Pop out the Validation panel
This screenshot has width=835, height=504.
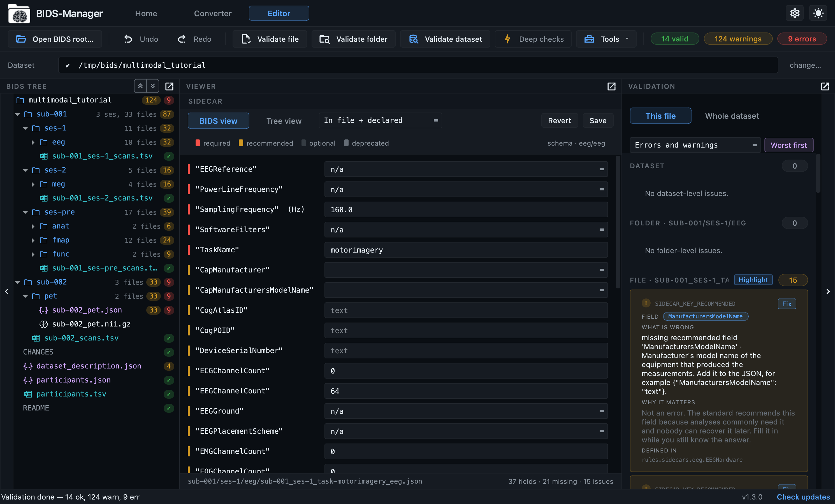point(825,86)
